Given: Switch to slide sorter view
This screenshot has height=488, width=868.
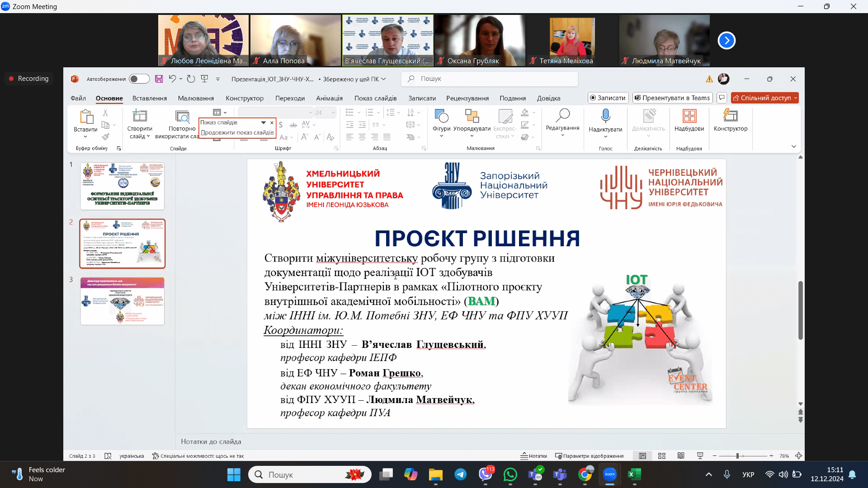Looking at the screenshot, I should (x=662, y=456).
